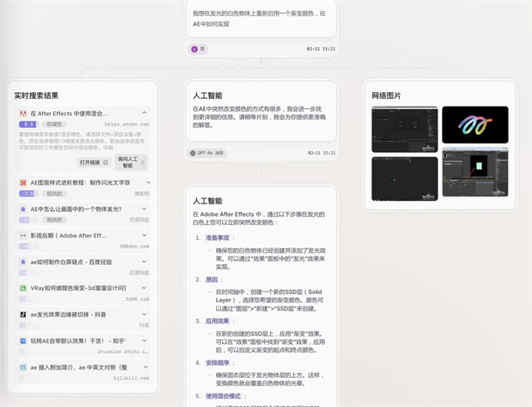Viewport: 532px width, 407px height.
Task: Click the green icon beside VRay如何做颜色渐变
Action: 23,288
